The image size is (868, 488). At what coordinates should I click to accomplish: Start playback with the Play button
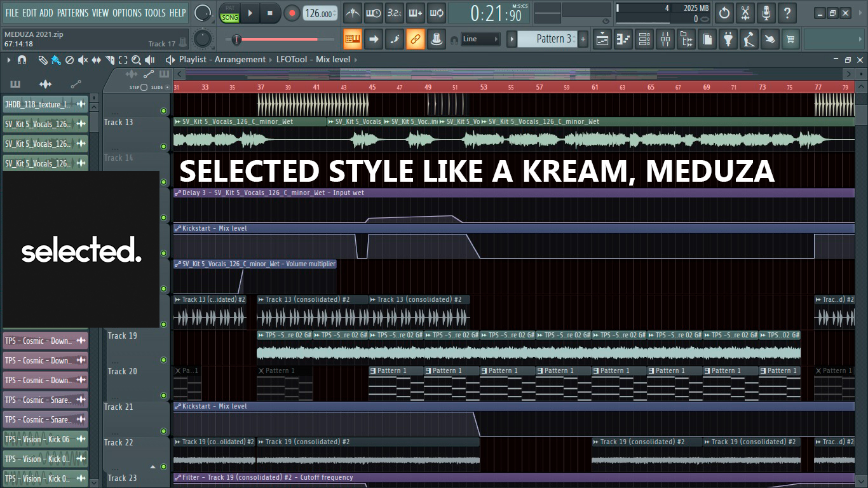[250, 13]
